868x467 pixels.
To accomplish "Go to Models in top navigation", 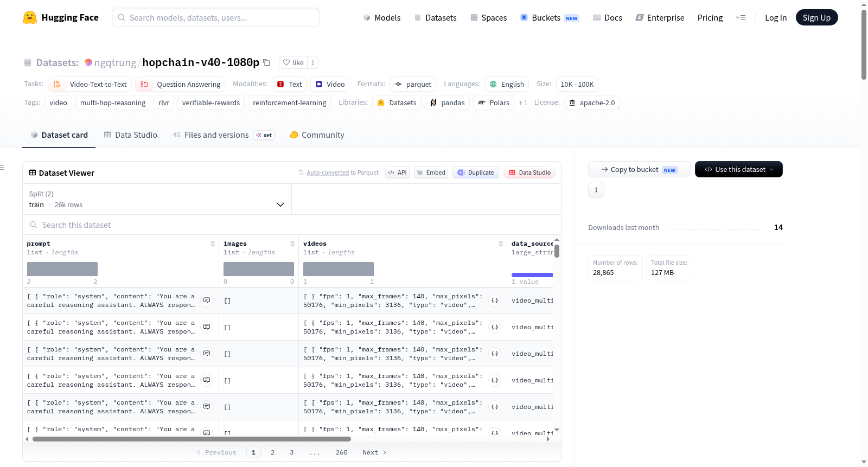I will click(x=382, y=17).
